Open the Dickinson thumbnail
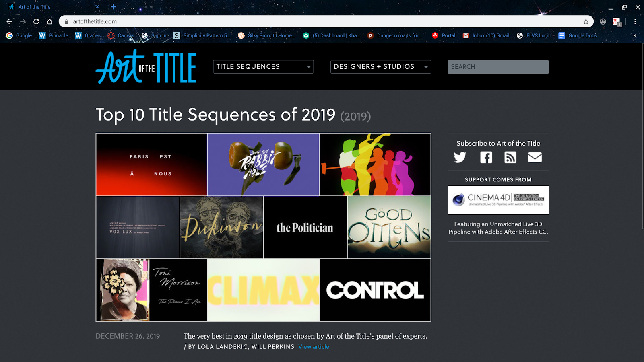This screenshot has height=362, width=644. (222, 227)
